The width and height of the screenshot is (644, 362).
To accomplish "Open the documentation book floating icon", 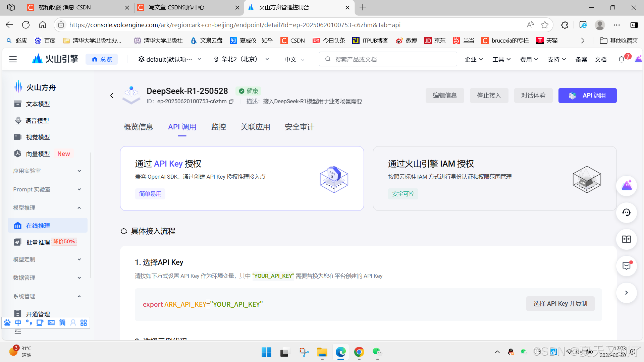I will tap(626, 239).
